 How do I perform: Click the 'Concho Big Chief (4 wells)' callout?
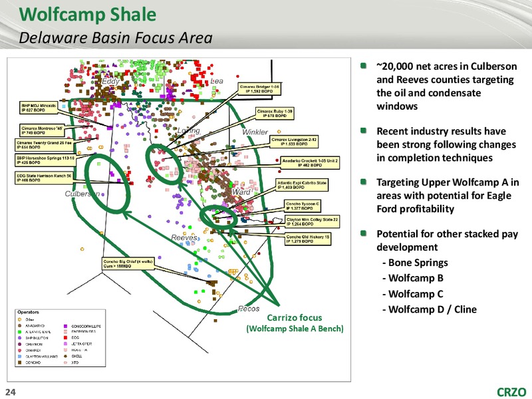tap(128, 263)
